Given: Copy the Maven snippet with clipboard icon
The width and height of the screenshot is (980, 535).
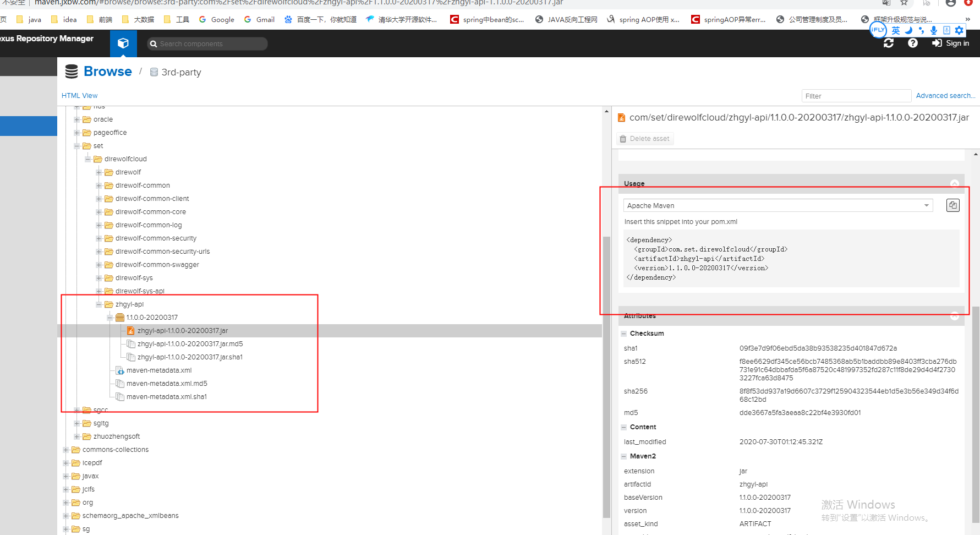Looking at the screenshot, I should click(x=952, y=205).
